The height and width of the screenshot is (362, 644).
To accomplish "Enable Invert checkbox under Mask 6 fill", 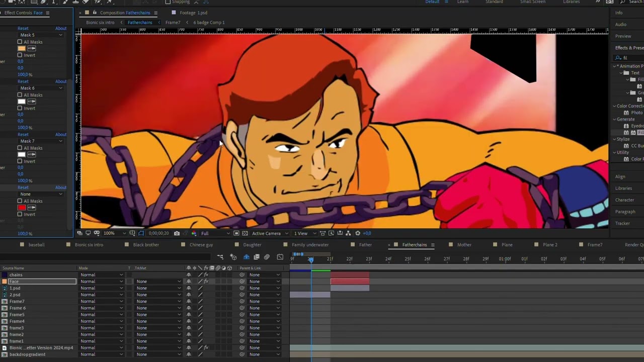I will pos(20,108).
